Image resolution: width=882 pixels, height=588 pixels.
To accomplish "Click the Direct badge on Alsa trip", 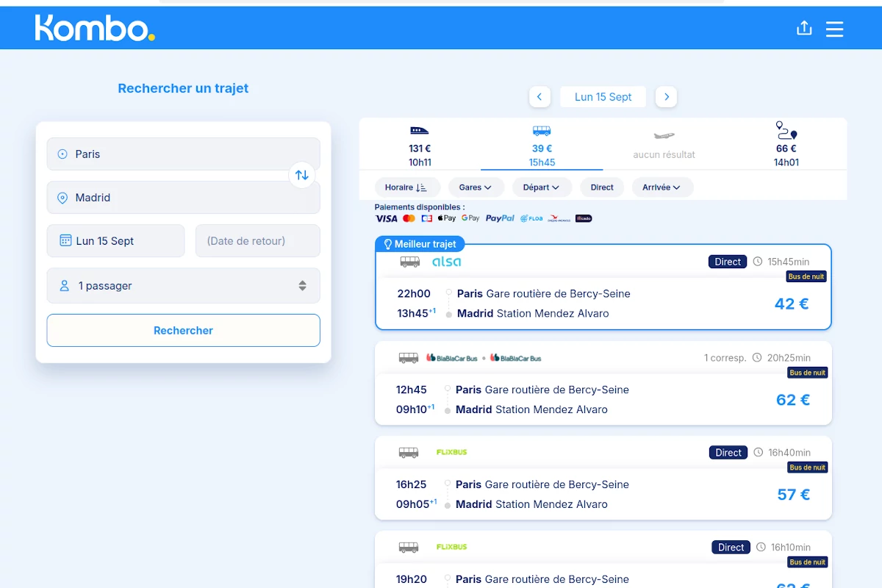I will 728,262.
